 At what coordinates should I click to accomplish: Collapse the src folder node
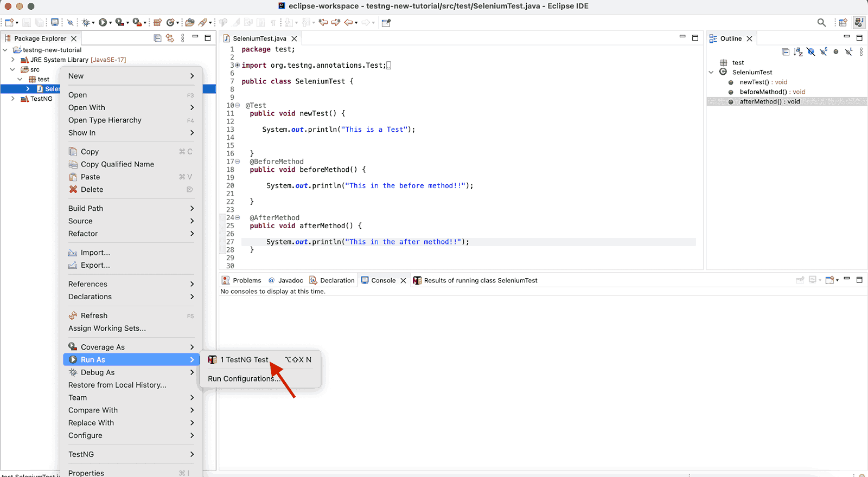point(12,69)
